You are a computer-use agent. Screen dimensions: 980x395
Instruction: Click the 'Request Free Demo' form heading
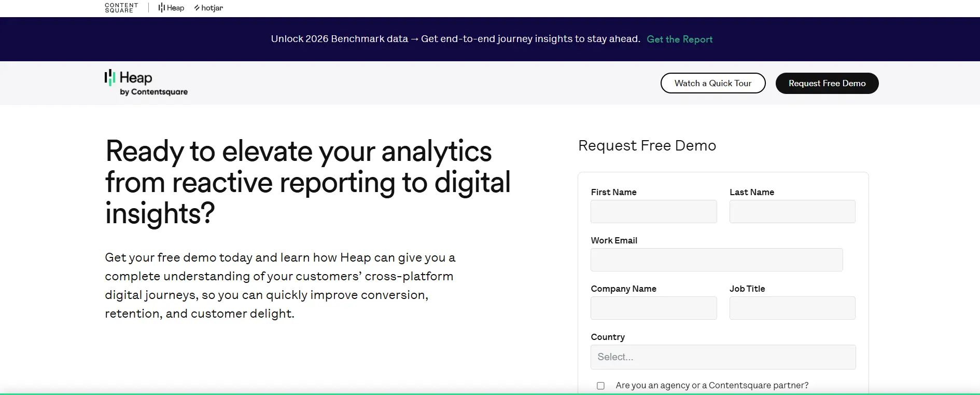point(647,145)
